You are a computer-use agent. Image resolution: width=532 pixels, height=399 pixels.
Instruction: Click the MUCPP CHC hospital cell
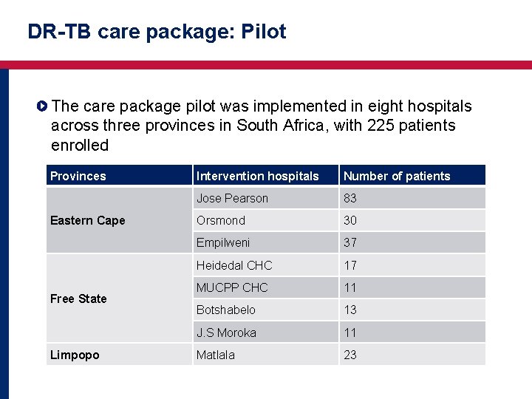coord(266,287)
